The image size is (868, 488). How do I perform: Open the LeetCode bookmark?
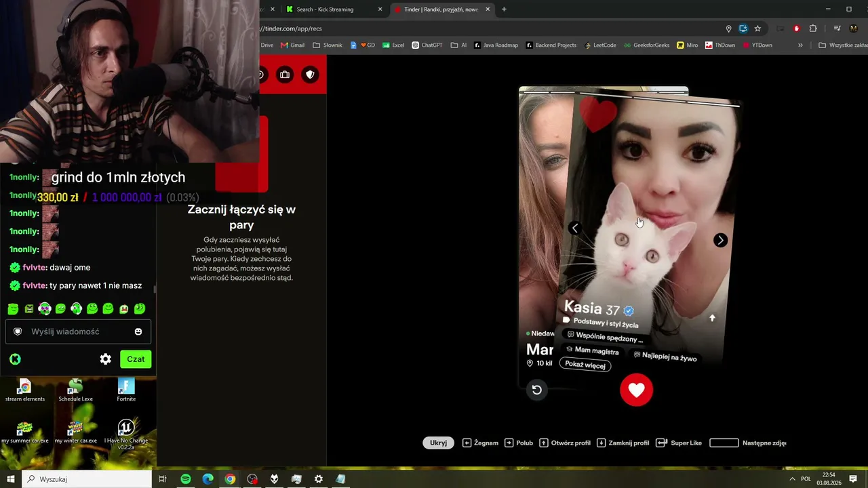(600, 45)
